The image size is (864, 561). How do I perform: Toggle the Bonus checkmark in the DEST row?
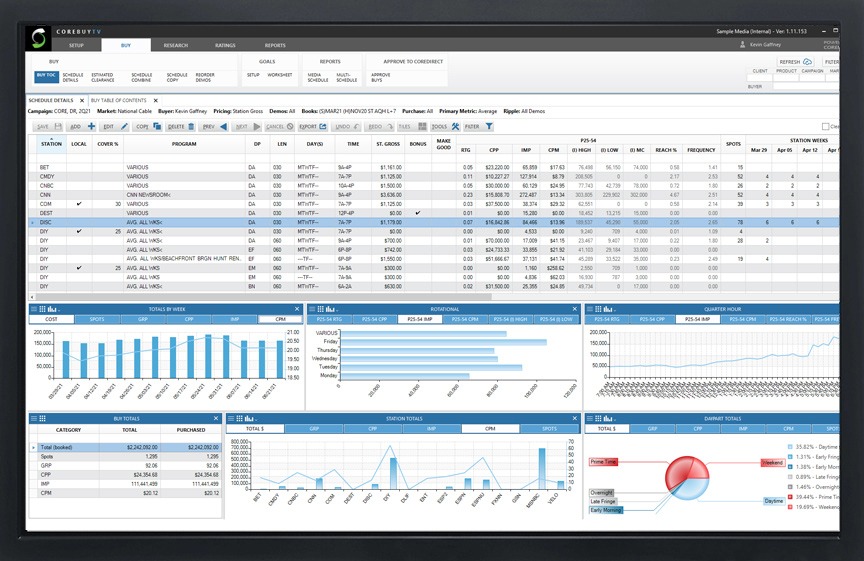[x=418, y=213]
